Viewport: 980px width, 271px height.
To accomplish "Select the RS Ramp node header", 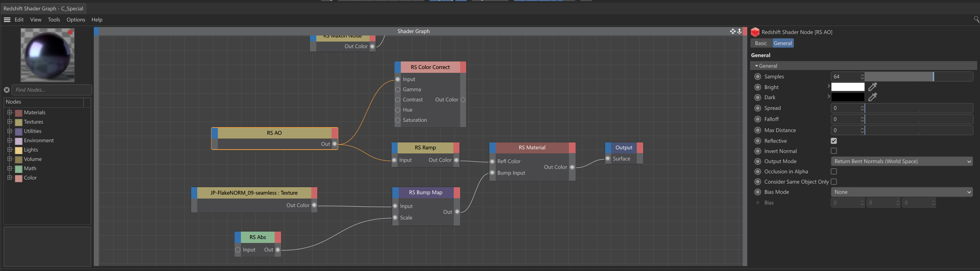I will point(425,147).
